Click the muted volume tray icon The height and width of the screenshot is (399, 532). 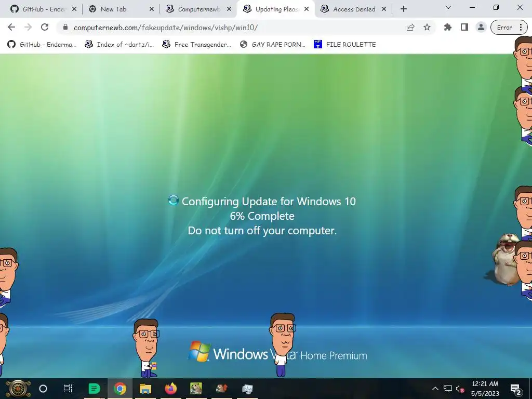click(460, 389)
